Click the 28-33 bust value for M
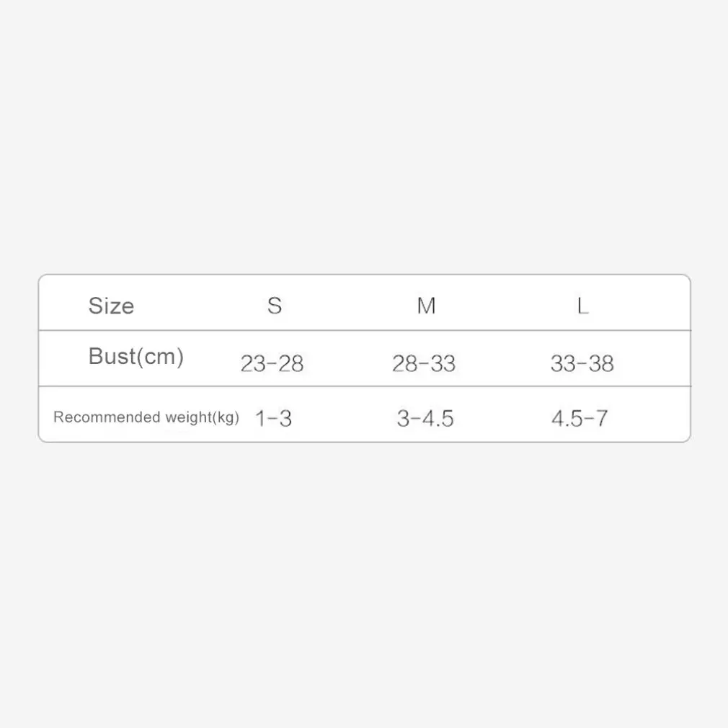 [424, 363]
